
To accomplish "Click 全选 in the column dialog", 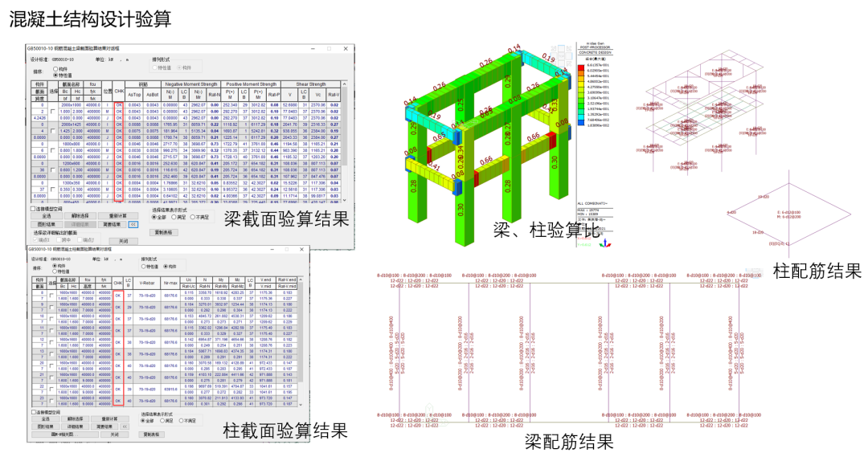I will (46, 419).
